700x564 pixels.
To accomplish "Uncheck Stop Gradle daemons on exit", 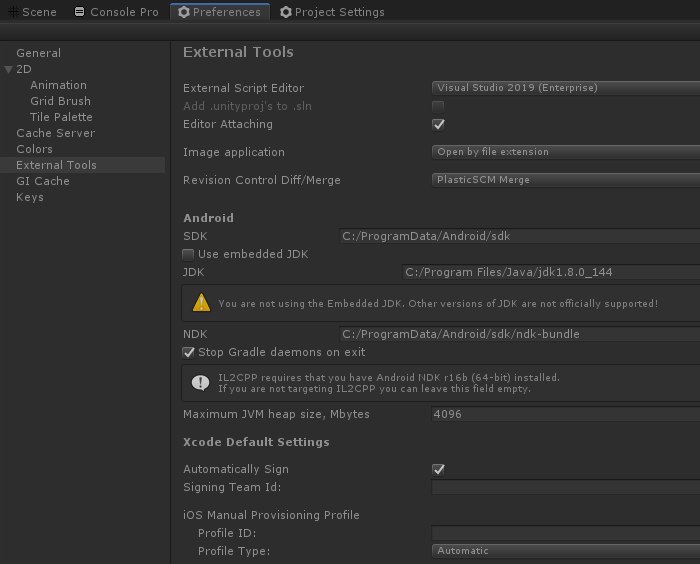I will click(188, 352).
